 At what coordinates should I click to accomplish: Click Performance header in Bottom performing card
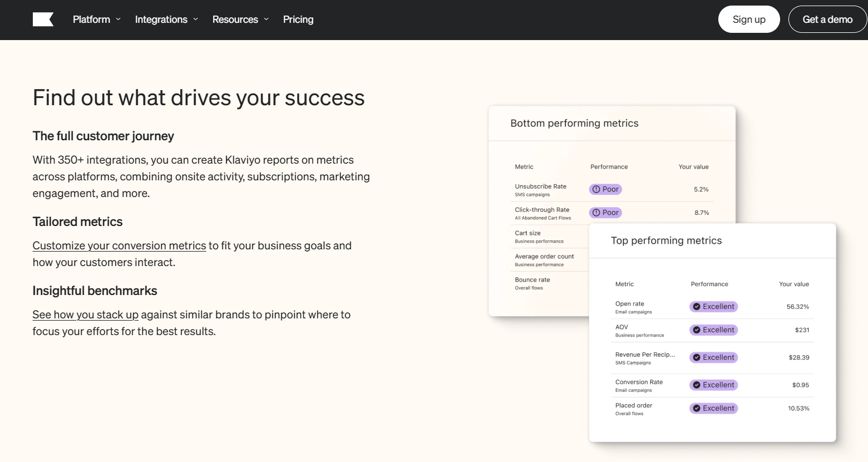(x=609, y=167)
